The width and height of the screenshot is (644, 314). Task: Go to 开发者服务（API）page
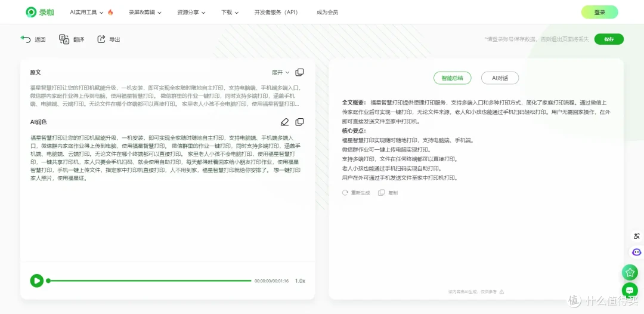[x=276, y=13]
